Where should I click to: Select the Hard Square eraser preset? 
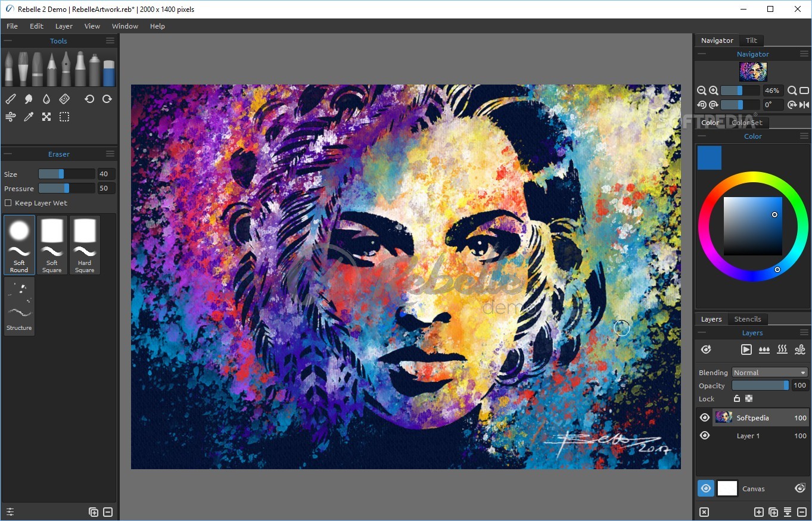pyautogui.click(x=85, y=244)
